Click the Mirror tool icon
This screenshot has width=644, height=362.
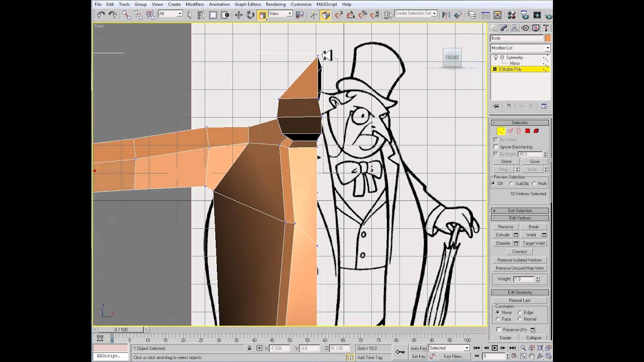click(446, 15)
